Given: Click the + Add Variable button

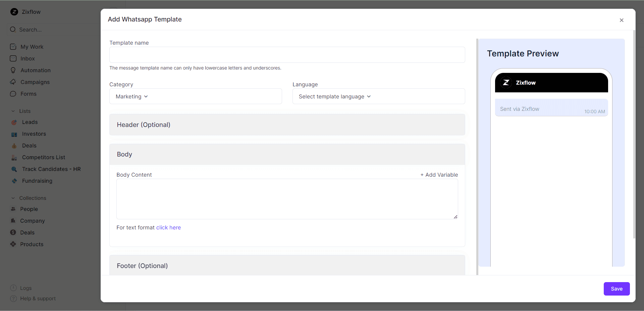Looking at the screenshot, I should 439,175.
